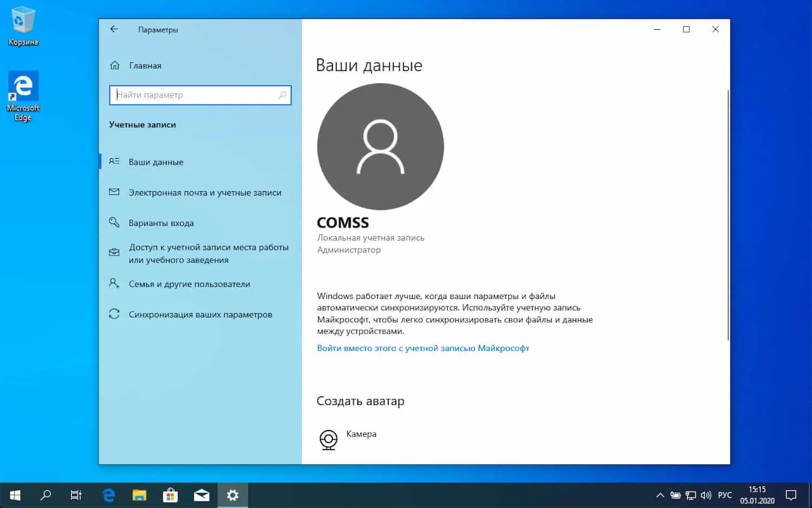The height and width of the screenshot is (508, 812).
Task: Open the clock showing 15:15
Action: (x=757, y=495)
